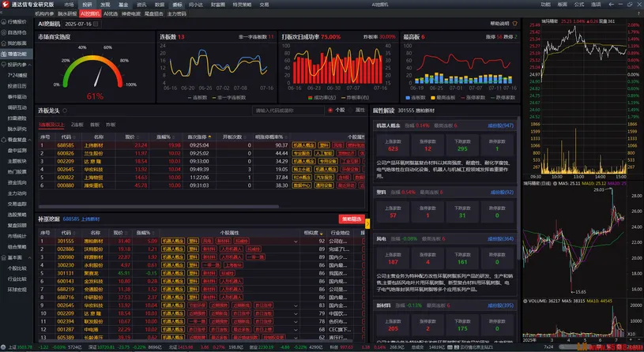This screenshot has height=352, width=644.
Task: Select the 个股 radio button
Action: point(330,110)
